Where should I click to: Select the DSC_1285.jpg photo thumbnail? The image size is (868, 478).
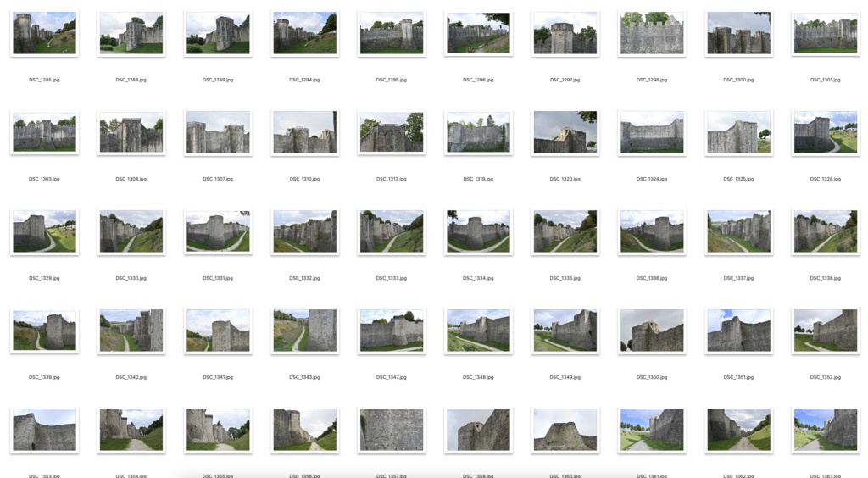point(44,33)
